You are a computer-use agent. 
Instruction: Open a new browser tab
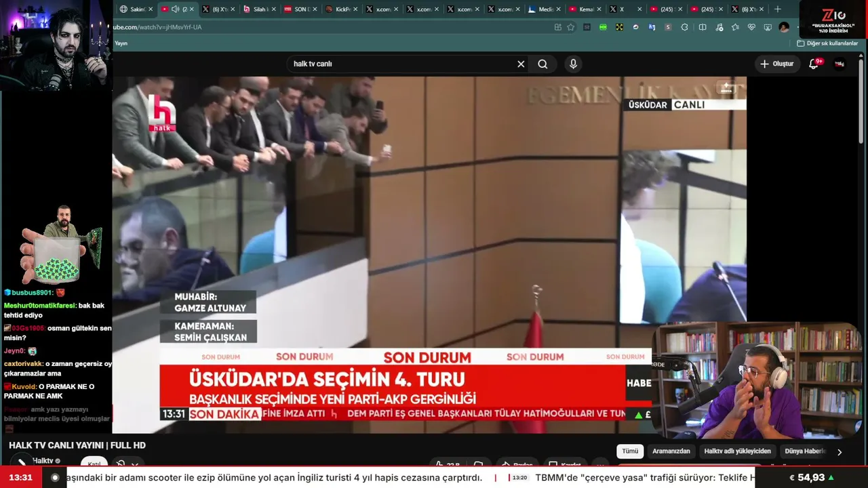click(777, 9)
